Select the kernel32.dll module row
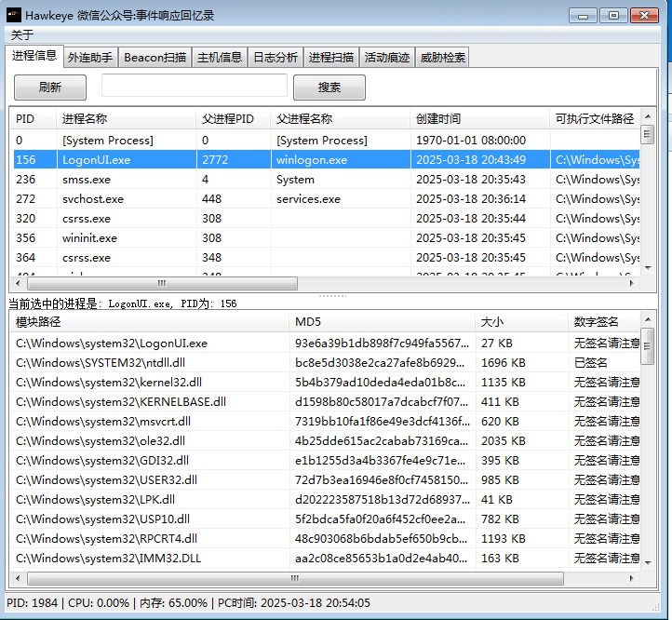672x620 pixels. click(325, 382)
